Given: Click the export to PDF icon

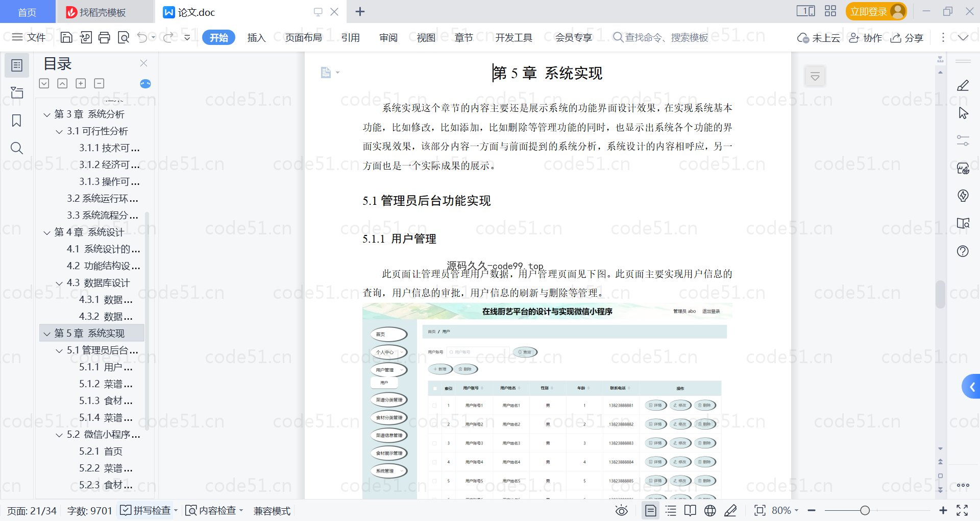Looking at the screenshot, I should point(86,37).
